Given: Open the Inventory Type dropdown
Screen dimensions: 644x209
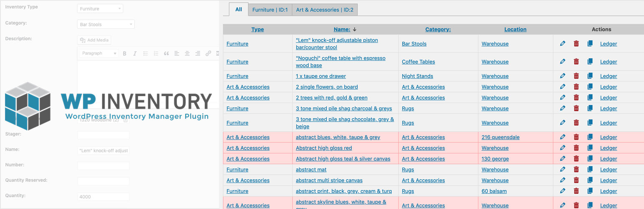Looking at the screenshot, I should click(x=100, y=9).
